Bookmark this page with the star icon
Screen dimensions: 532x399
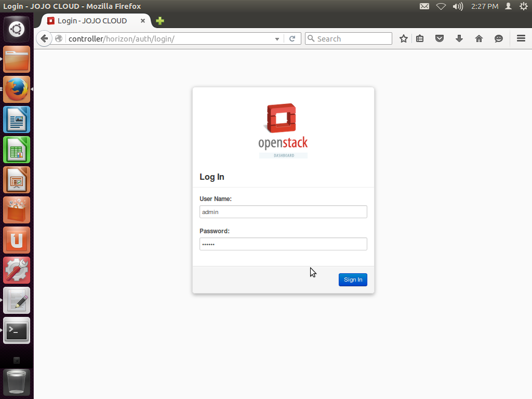click(404, 38)
